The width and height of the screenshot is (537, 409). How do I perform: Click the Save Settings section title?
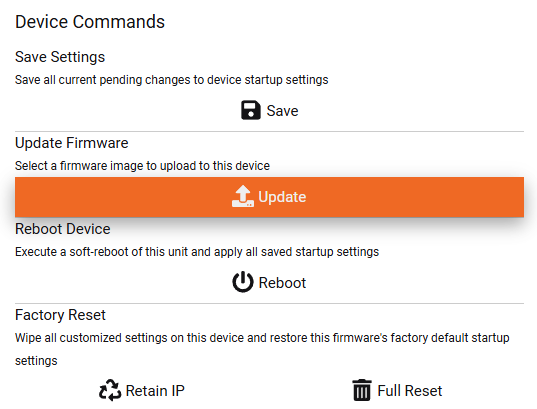point(60,57)
